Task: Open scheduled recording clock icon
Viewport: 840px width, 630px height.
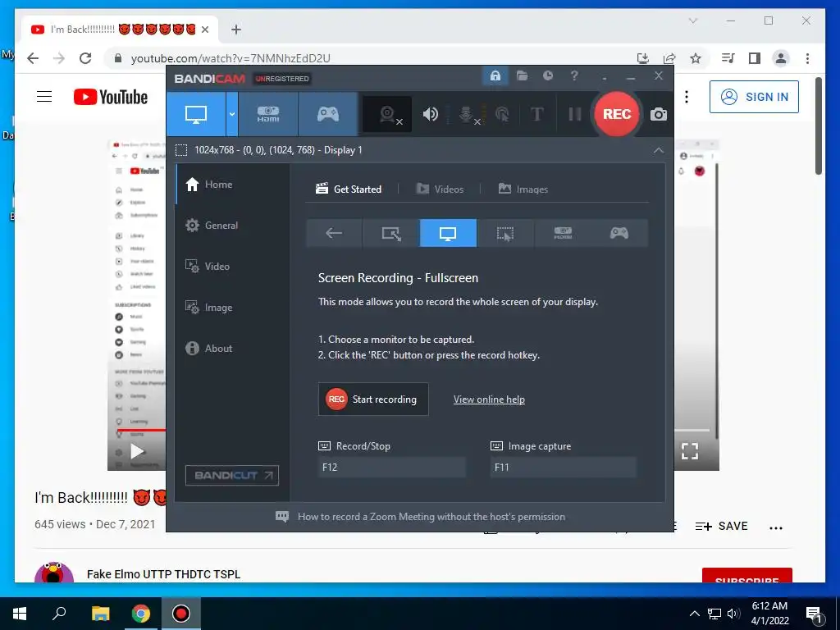Action: click(547, 75)
